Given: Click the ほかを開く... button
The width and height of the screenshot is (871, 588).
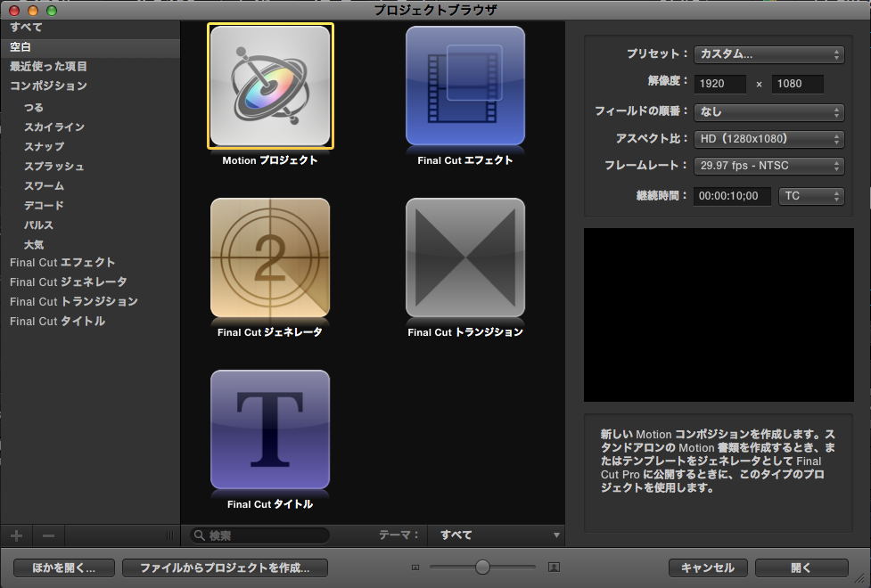Looking at the screenshot, I should pyautogui.click(x=64, y=568).
